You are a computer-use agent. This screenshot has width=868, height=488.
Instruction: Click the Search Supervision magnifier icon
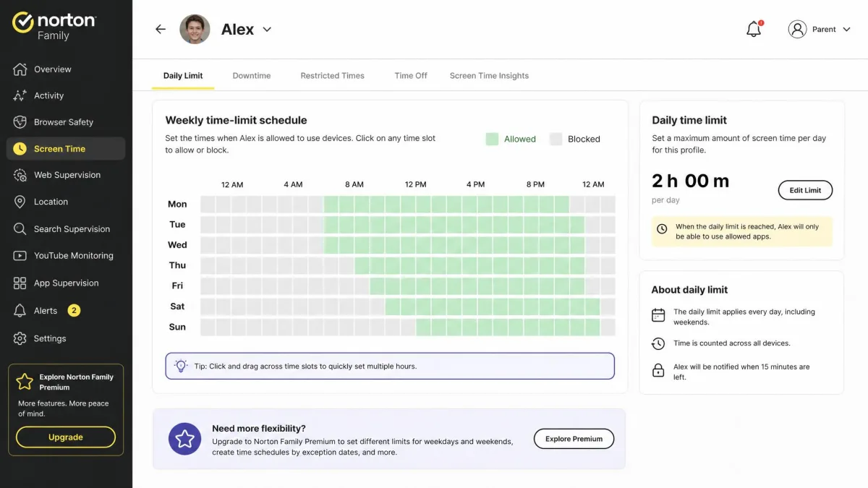click(20, 229)
